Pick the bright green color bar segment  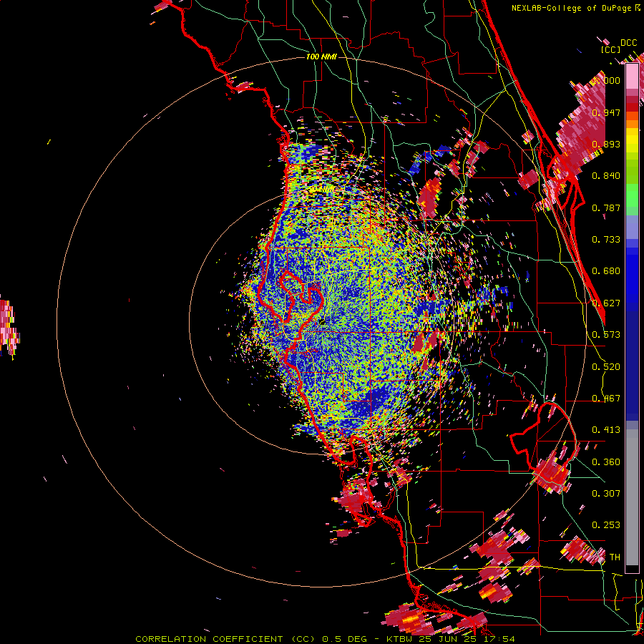[632, 195]
